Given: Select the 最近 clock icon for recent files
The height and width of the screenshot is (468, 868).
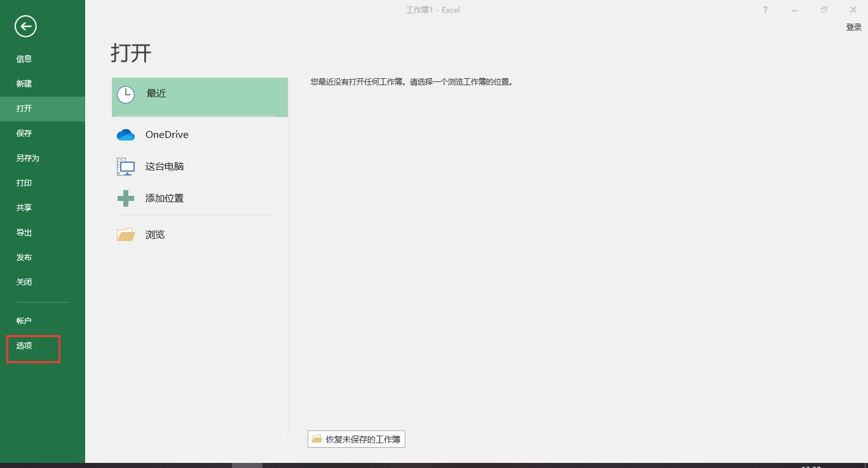Looking at the screenshot, I should click(126, 94).
